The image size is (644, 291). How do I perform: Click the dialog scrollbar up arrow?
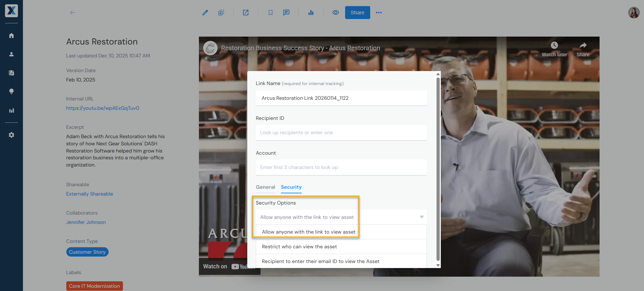tap(438, 74)
